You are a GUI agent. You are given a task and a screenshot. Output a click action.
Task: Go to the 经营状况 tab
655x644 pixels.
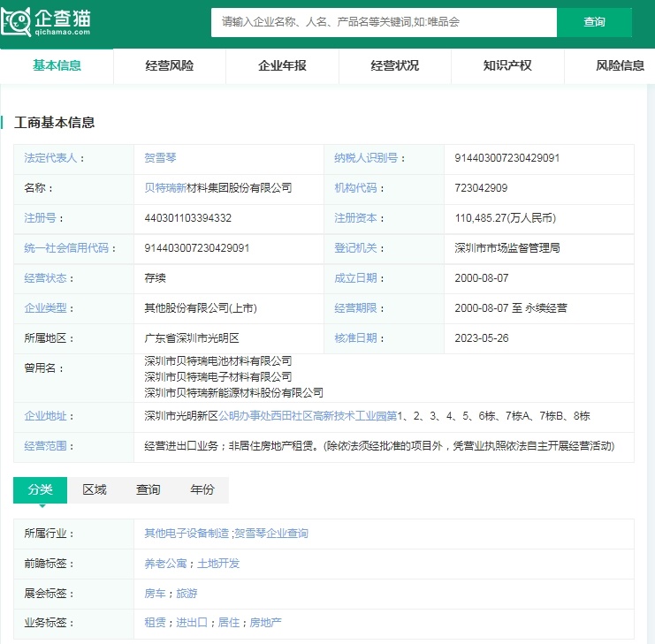point(394,65)
